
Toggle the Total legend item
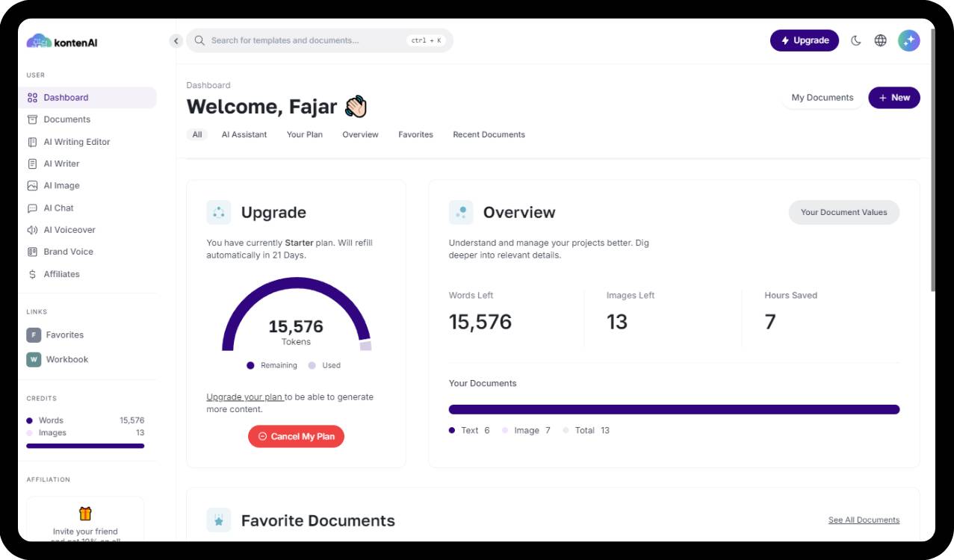[x=586, y=430]
